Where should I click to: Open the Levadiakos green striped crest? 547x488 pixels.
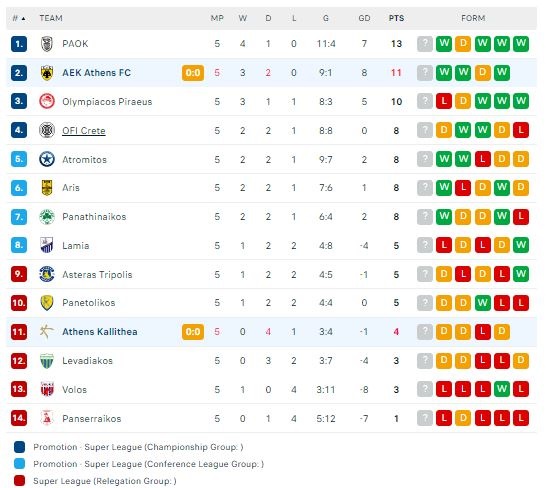click(x=47, y=361)
